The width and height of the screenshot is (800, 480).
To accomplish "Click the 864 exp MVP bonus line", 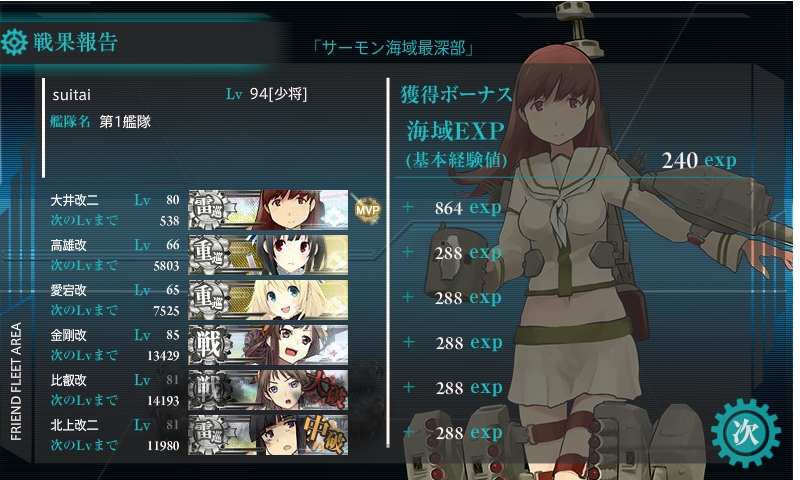I will click(468, 208).
